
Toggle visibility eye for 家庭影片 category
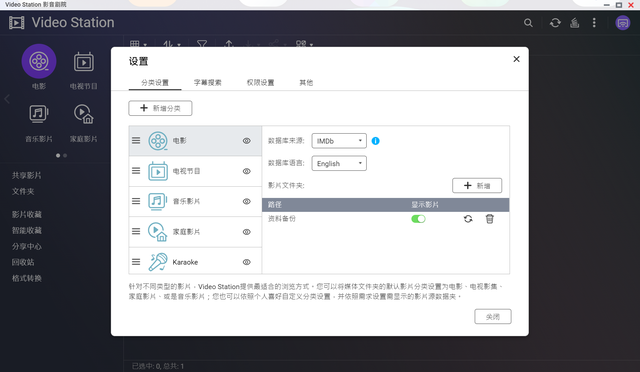(247, 232)
